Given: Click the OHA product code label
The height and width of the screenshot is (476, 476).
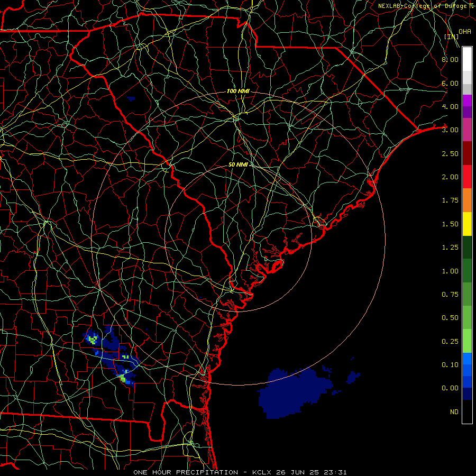Looking at the screenshot, I should pos(465,32).
